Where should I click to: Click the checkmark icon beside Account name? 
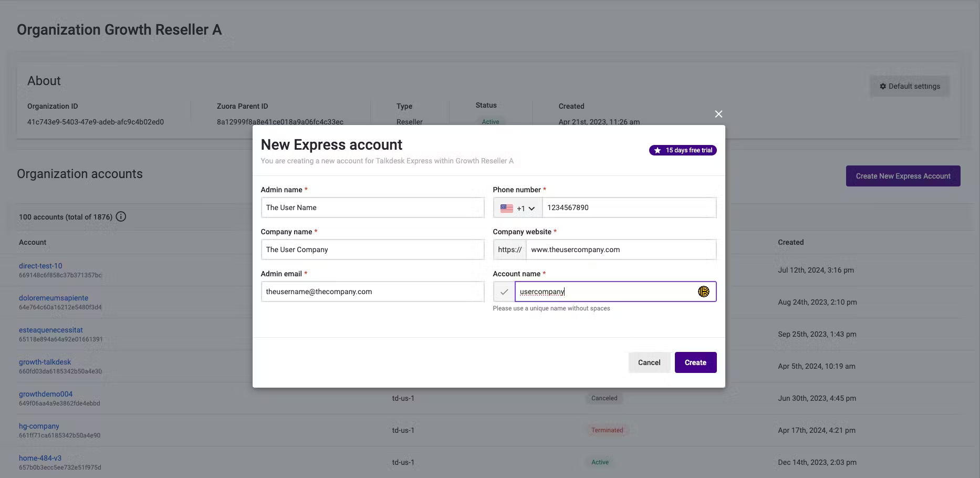tap(504, 292)
